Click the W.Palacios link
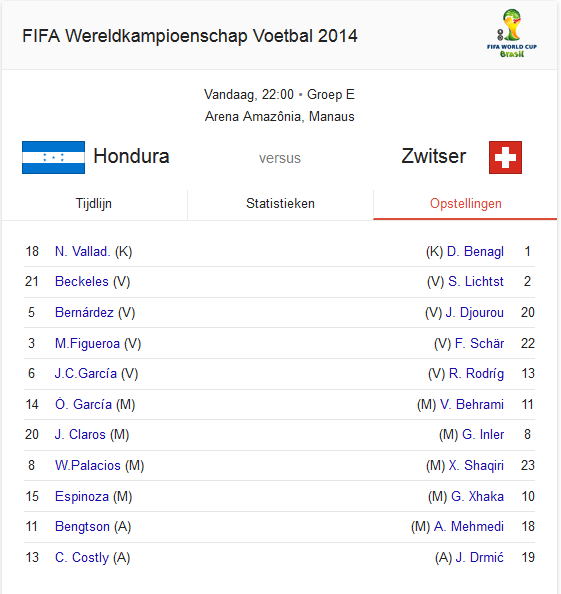 click(88, 465)
